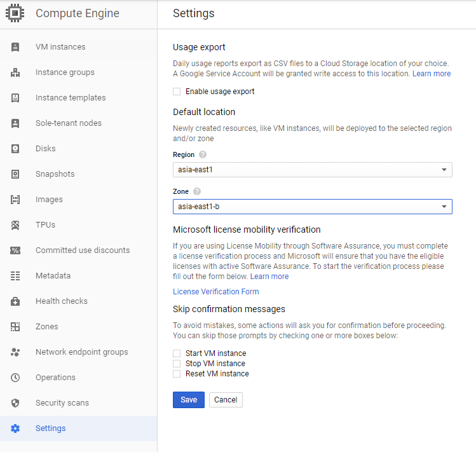Click the Health checks icon

[x=15, y=301]
